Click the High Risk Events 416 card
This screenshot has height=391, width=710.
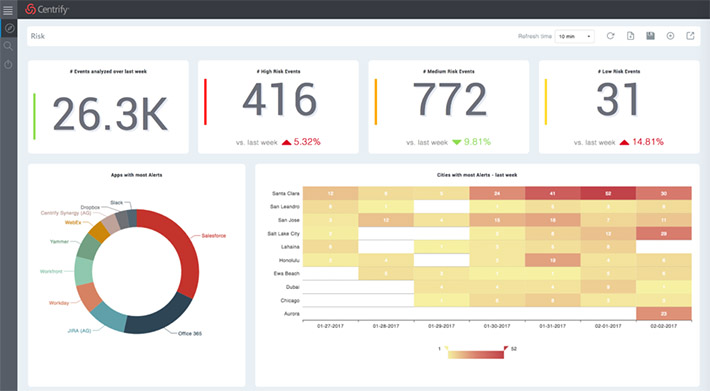pyautogui.click(x=278, y=107)
